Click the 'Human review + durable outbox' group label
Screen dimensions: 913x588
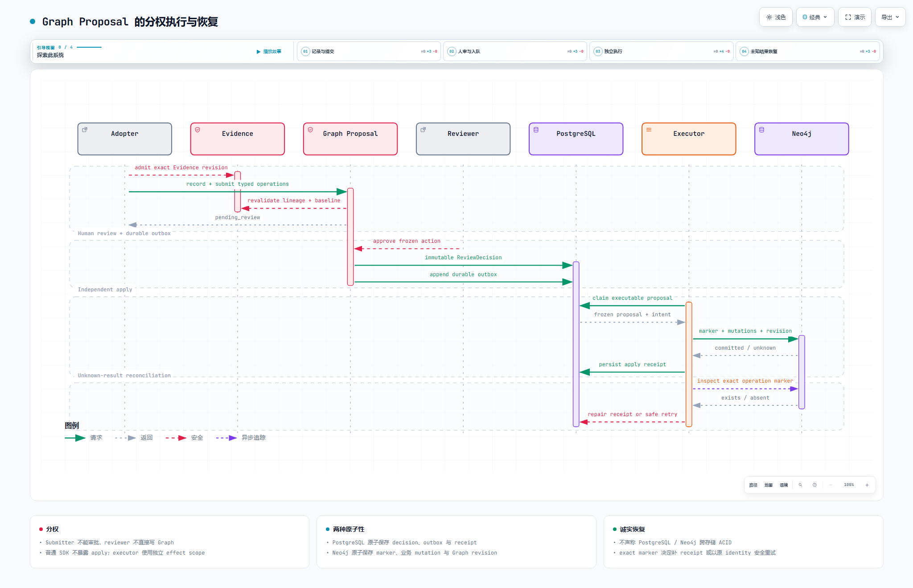(x=124, y=234)
